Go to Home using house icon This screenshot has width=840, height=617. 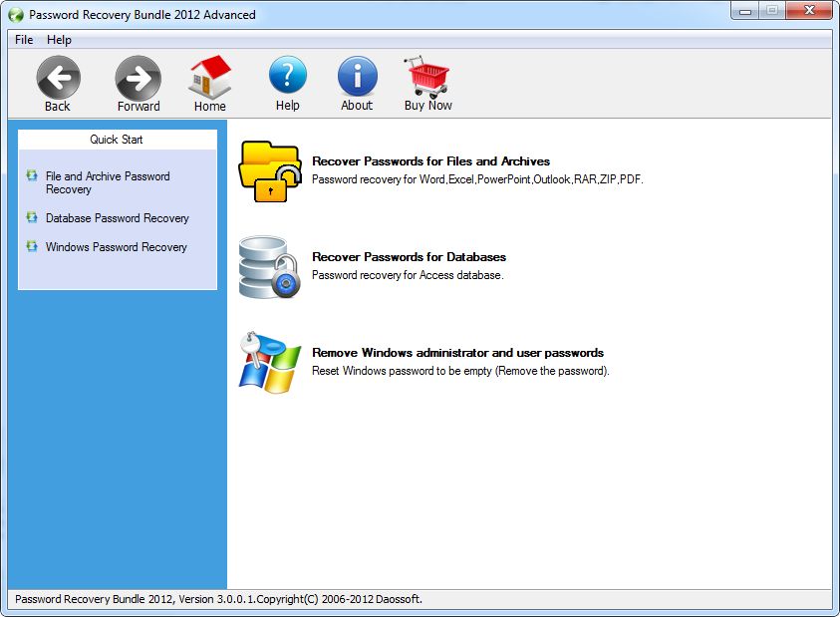209,76
